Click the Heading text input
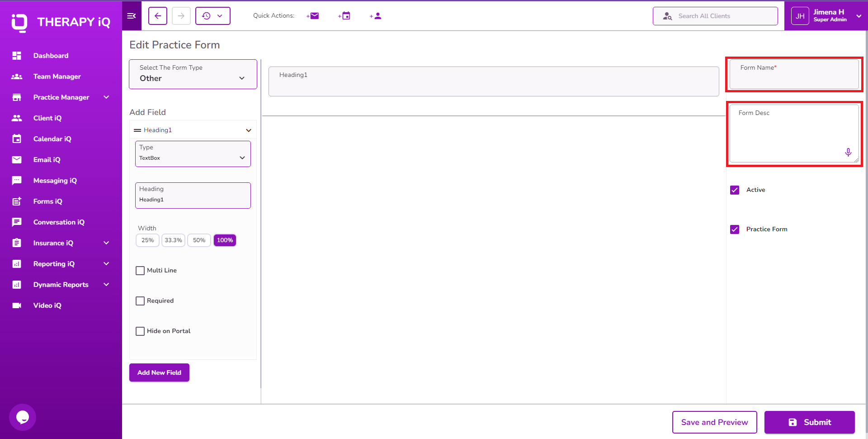The width and height of the screenshot is (868, 439). 193,196
